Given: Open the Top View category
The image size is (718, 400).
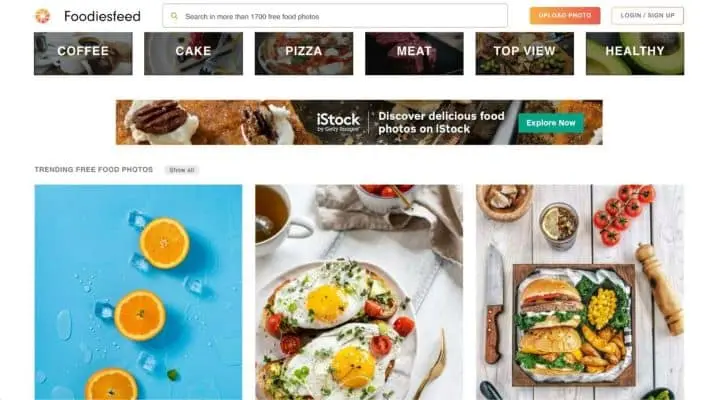Looking at the screenshot, I should coord(524,54).
